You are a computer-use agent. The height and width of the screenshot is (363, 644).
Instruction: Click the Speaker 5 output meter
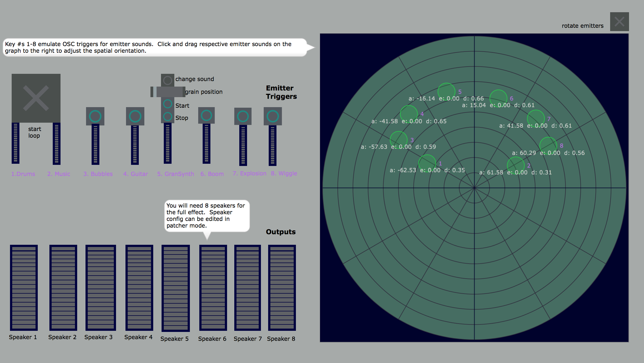point(176,288)
